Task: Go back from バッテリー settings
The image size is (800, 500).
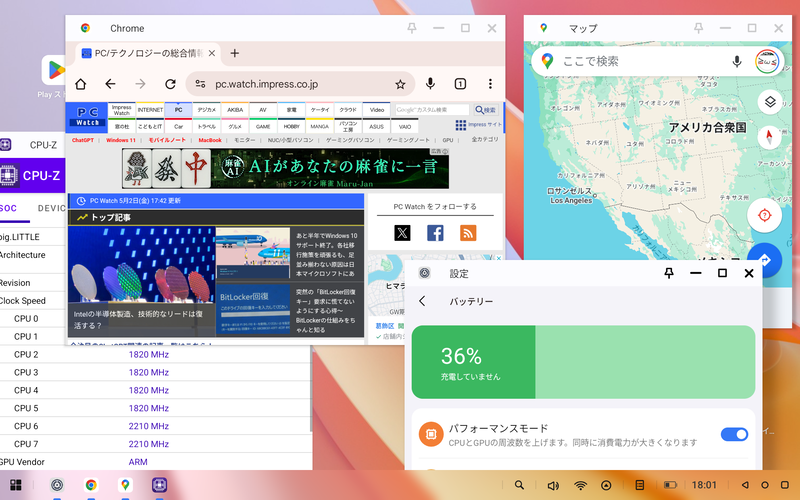Action: tap(422, 301)
